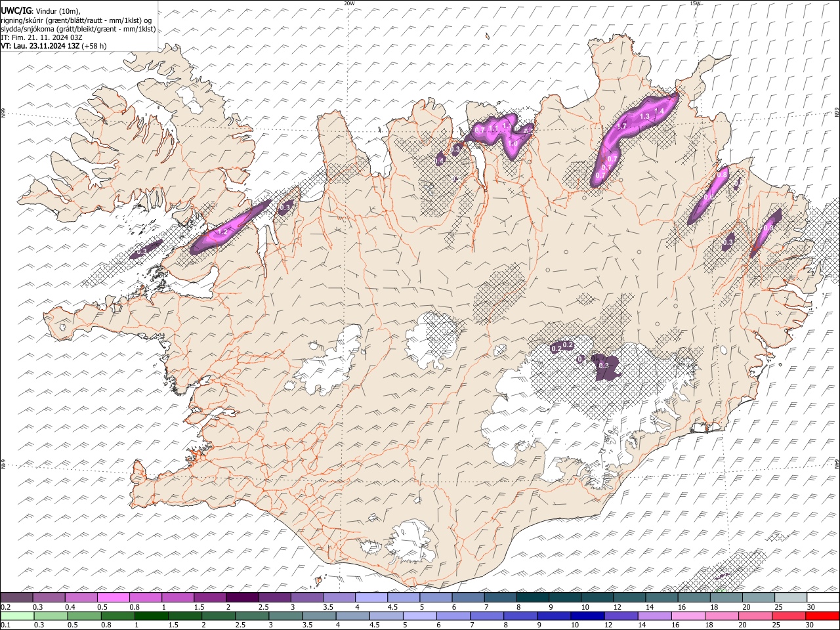Click the 'UWC/IG: Vindur (10m)' title text

pyautogui.click(x=41, y=10)
